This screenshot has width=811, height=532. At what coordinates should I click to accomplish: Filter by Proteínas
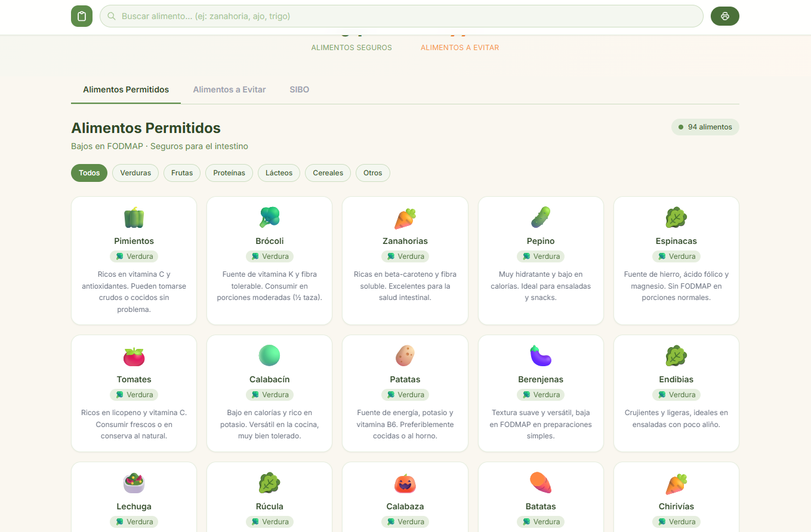point(229,173)
